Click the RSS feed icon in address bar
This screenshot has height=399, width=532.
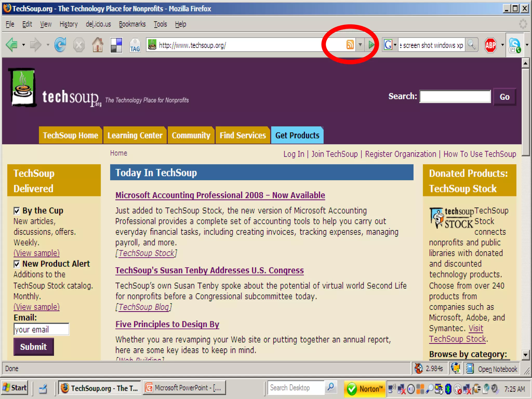pyautogui.click(x=350, y=45)
